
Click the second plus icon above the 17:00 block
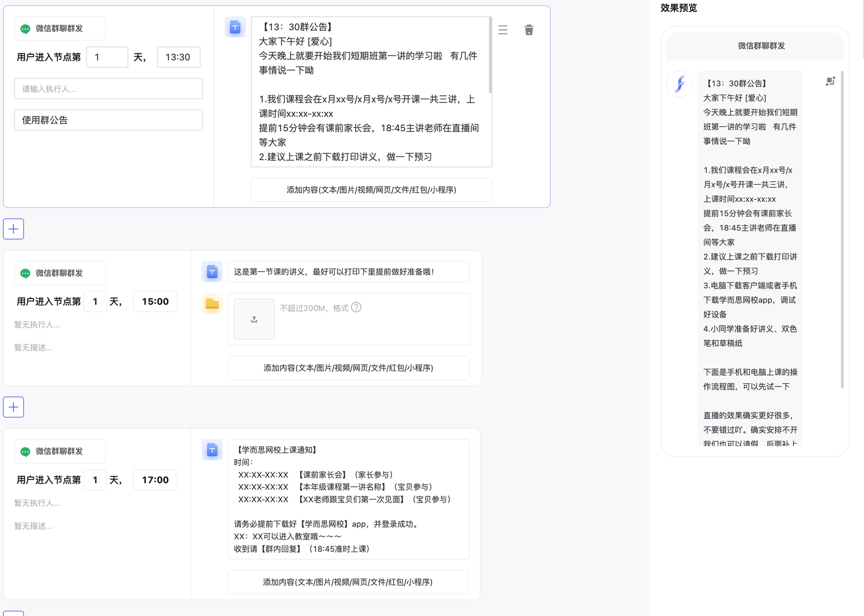click(x=13, y=407)
